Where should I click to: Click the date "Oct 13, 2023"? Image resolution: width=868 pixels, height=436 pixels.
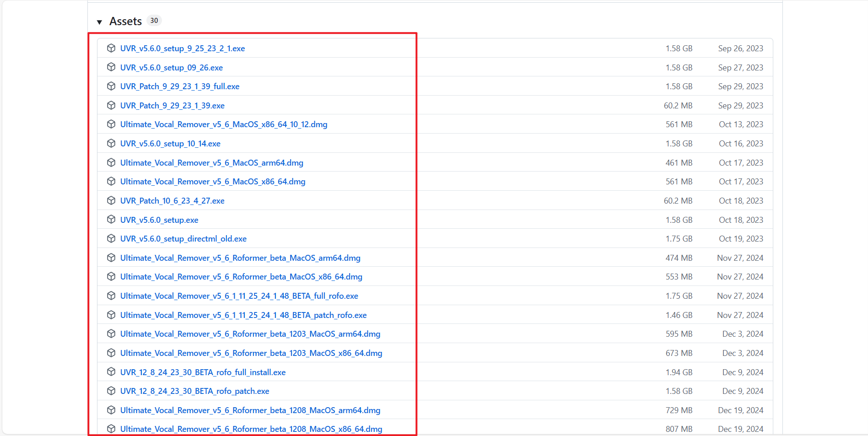tap(741, 124)
